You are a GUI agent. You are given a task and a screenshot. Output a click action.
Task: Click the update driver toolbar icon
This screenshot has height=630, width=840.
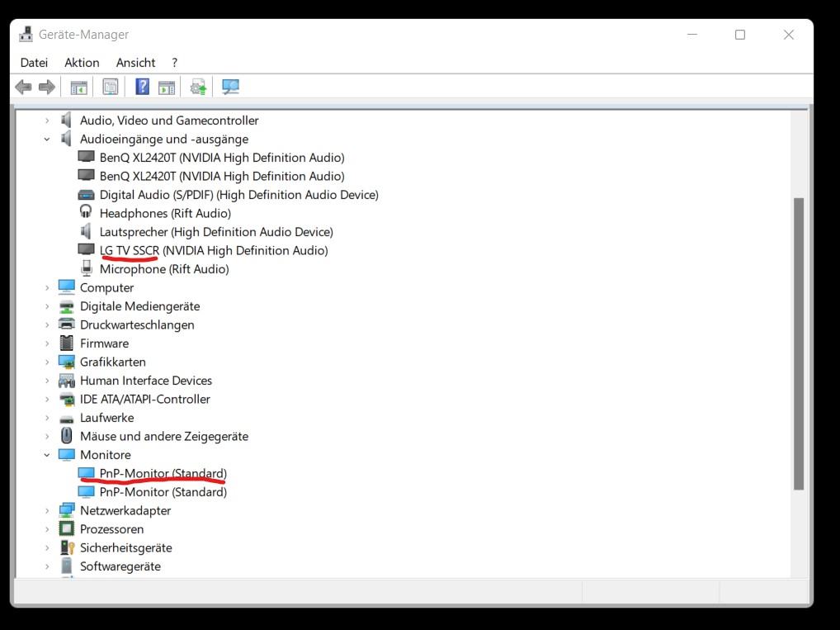coord(198,87)
